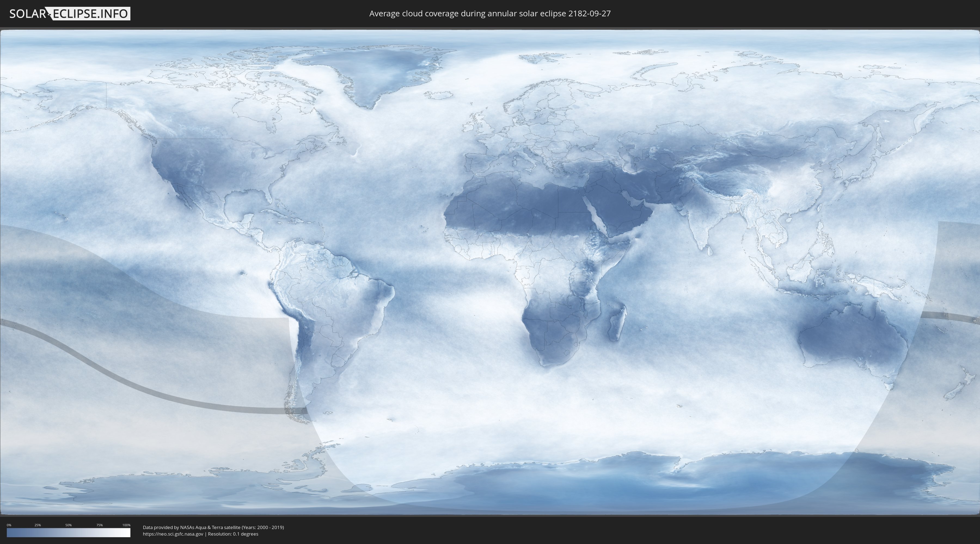Click the 50% label on the legend
Viewport: 980px width, 544px height.
point(69,525)
